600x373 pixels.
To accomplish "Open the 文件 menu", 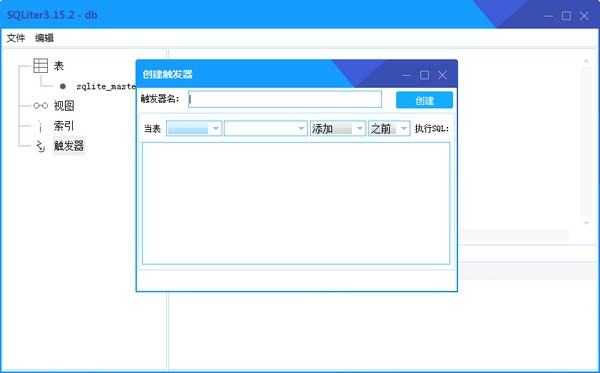I will click(x=16, y=38).
